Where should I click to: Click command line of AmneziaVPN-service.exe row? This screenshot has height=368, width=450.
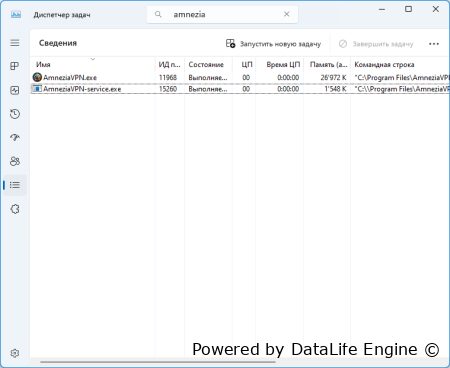point(401,89)
